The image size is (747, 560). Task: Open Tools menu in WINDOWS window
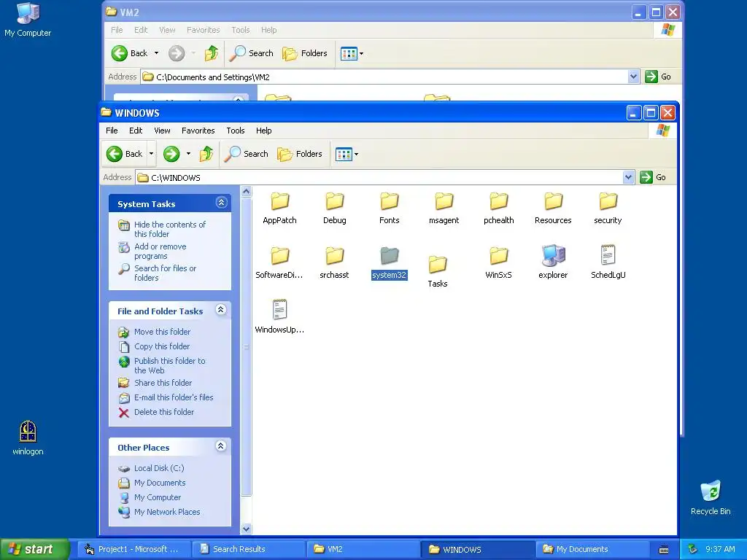coord(236,131)
